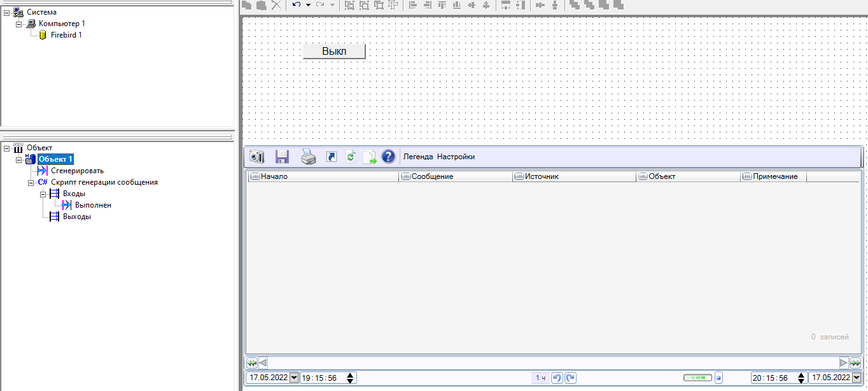The image size is (868, 391).
Task: Click the start time spinner arrows
Action: (x=351, y=378)
